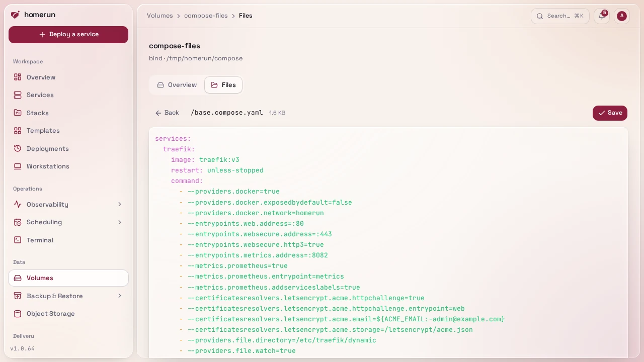Viewport: 644px width, 362px height.
Task: Click the '--entrypoints.websecure.http3=true' line
Action: click(252, 245)
